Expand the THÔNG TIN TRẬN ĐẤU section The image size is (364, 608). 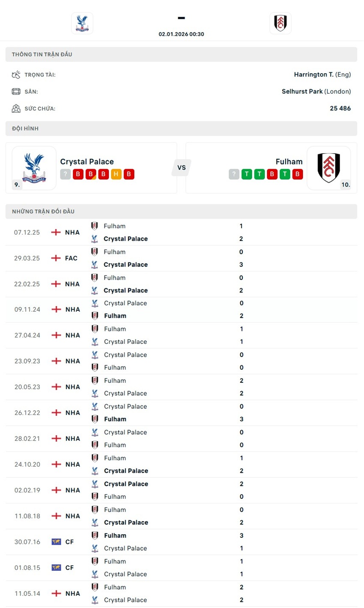click(x=182, y=54)
